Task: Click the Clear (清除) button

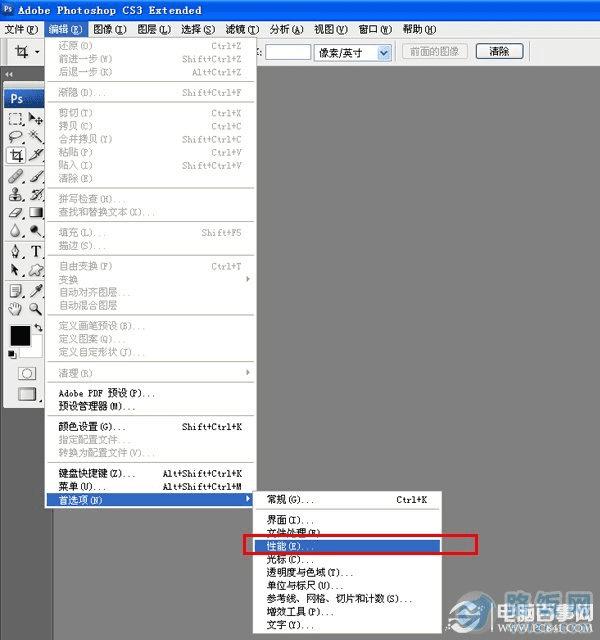Action: pyautogui.click(x=499, y=51)
